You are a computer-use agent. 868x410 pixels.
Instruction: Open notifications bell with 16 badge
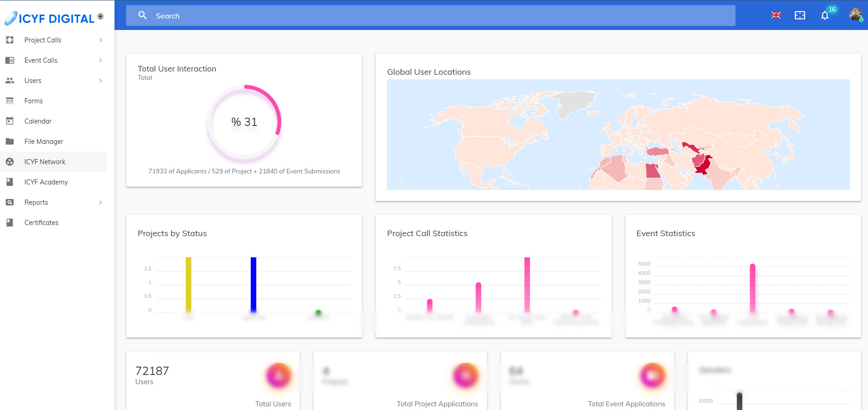pyautogui.click(x=825, y=15)
